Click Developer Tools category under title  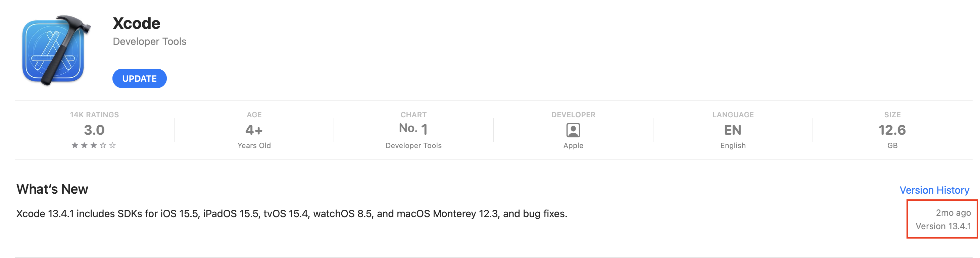149,42
